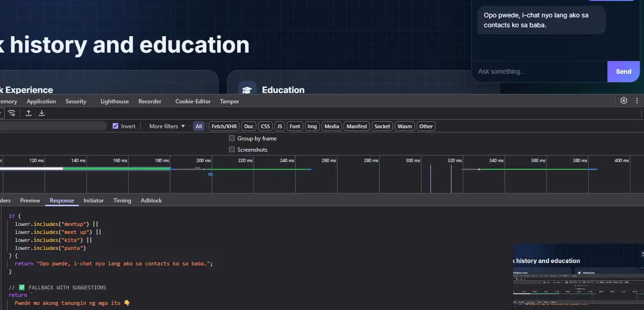Enable Screenshots checkbox

click(x=232, y=149)
